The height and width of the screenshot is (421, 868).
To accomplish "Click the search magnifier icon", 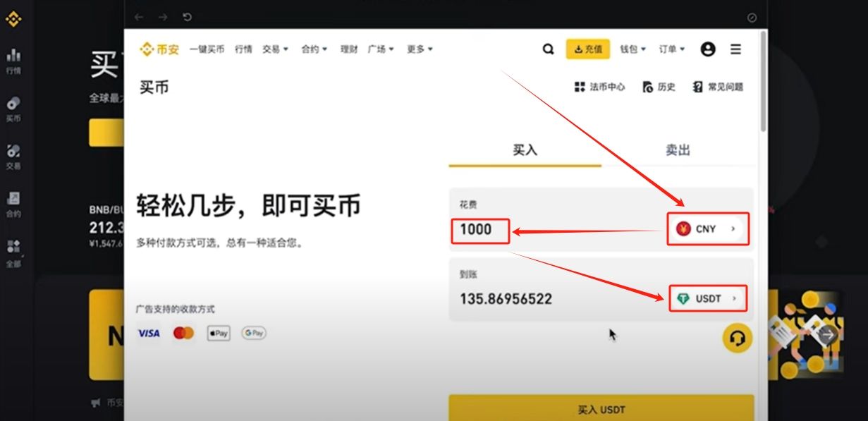I will pyautogui.click(x=548, y=49).
